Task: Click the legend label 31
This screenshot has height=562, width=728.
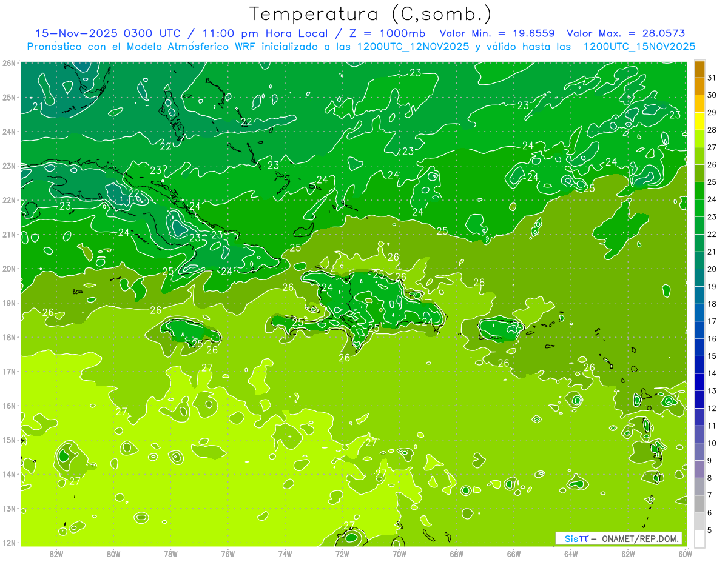Action: [712, 78]
